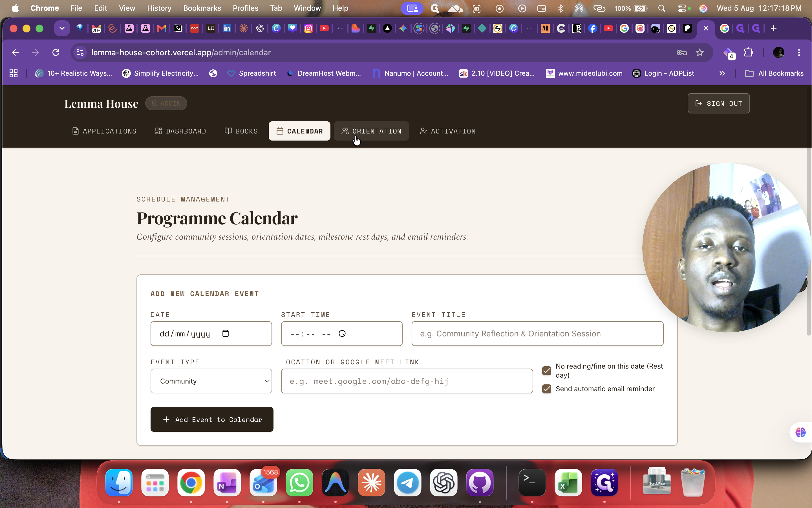The image size is (812, 508).
Task: Switch to the Instagram tab
Action: 308,28
